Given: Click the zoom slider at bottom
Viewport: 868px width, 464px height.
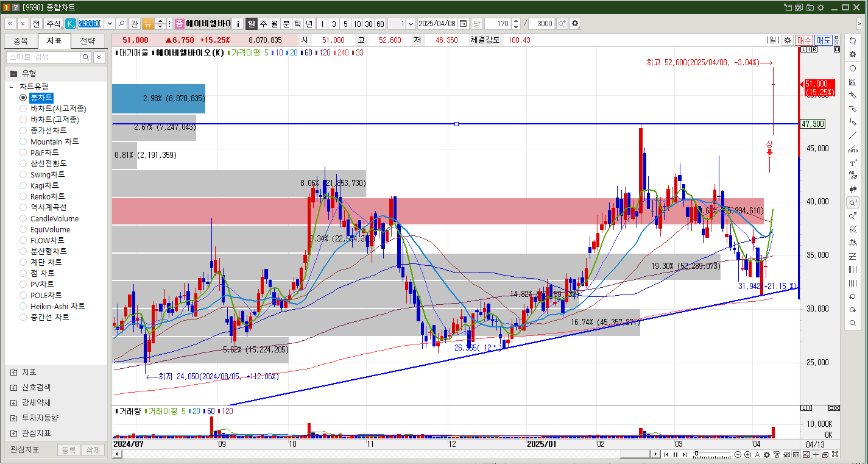Looking at the screenshot, I should coord(713,455).
